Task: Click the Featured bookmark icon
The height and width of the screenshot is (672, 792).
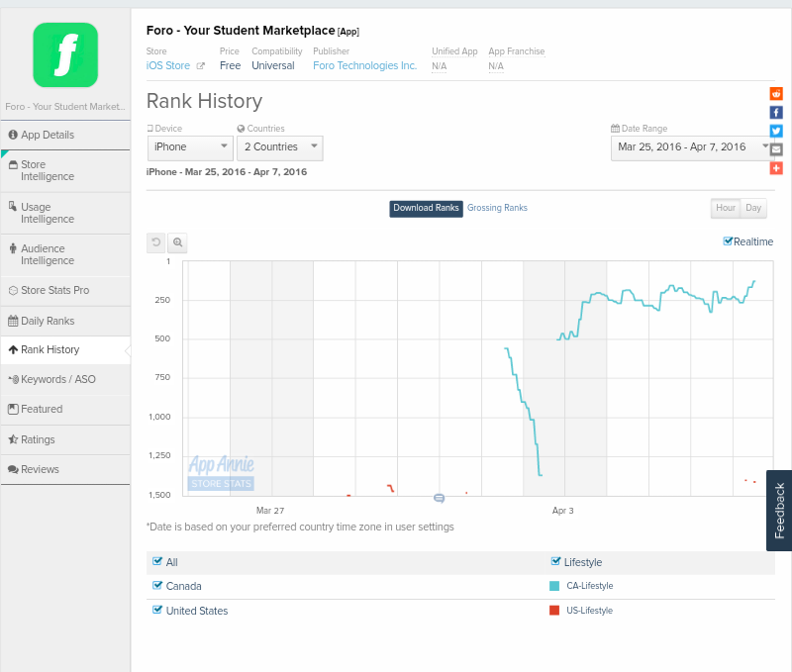Action: (13, 409)
